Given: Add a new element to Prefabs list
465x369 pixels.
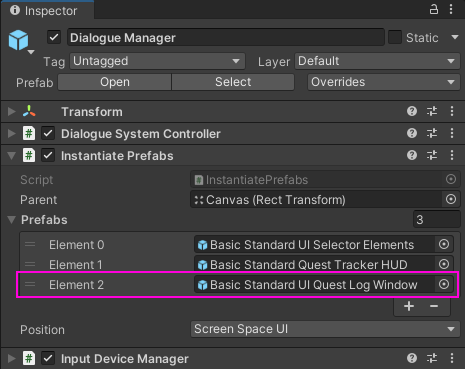Looking at the screenshot, I should (x=409, y=306).
